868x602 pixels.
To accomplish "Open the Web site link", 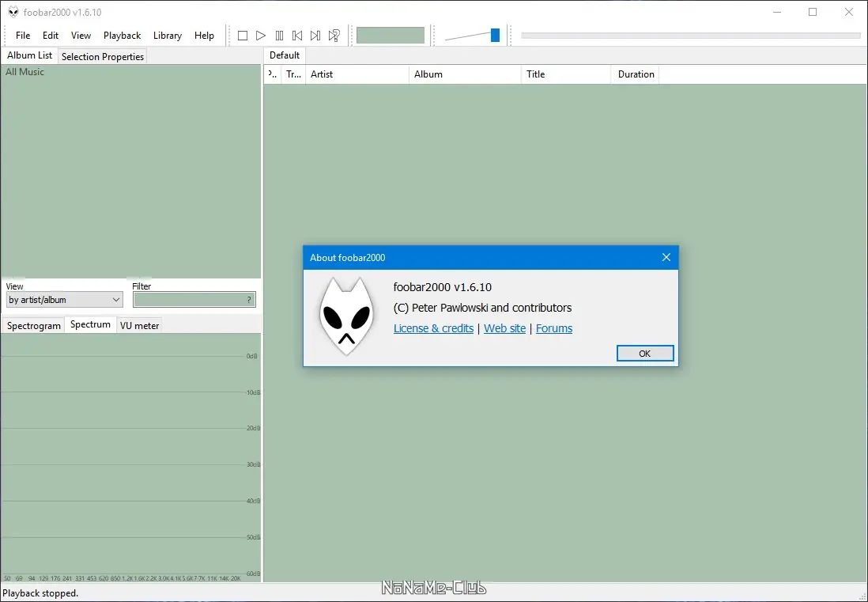I will [x=504, y=328].
